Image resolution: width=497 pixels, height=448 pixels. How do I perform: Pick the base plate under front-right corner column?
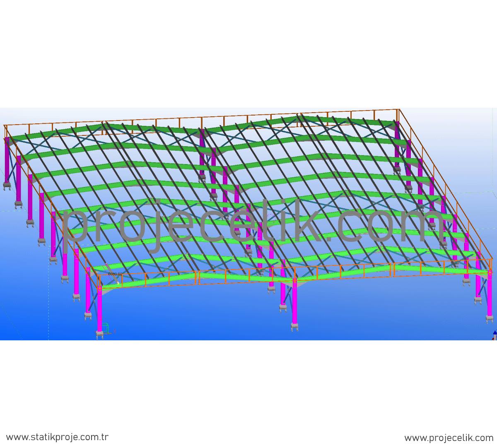[x=490, y=319]
